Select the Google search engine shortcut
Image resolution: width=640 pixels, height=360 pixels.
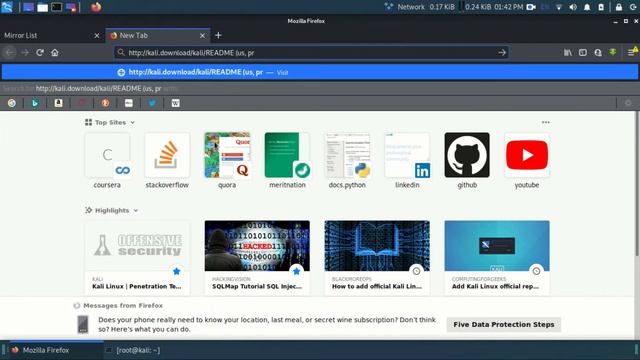pyautogui.click(x=11, y=103)
